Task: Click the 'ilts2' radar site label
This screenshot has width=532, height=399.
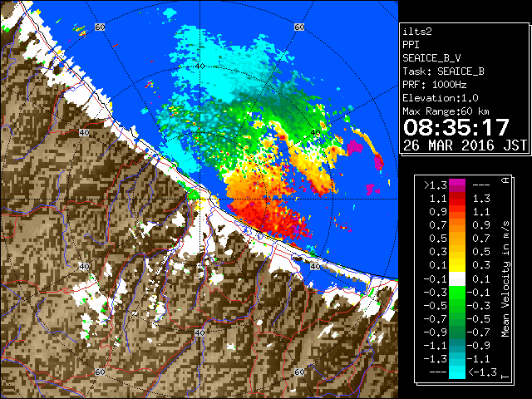Action: click(x=417, y=32)
